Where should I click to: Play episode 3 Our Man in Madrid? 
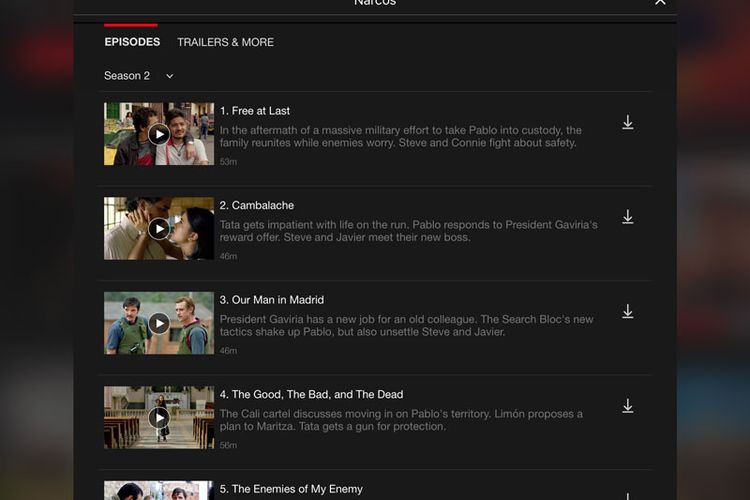[x=159, y=323]
